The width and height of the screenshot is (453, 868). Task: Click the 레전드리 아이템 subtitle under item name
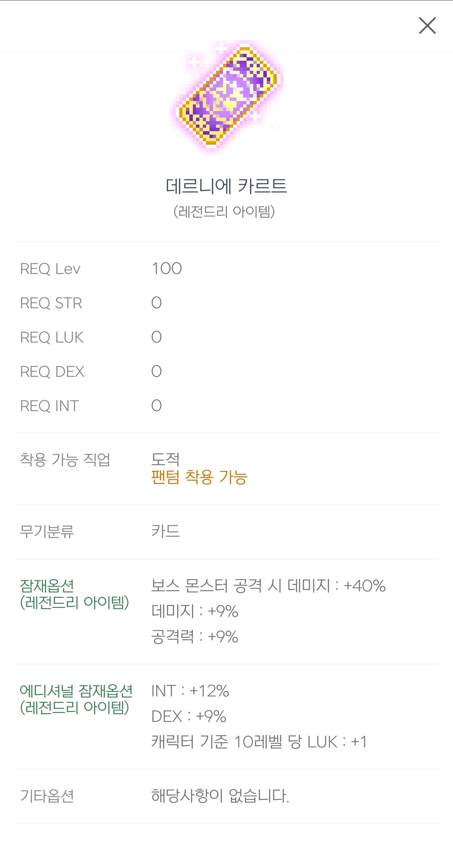224,212
